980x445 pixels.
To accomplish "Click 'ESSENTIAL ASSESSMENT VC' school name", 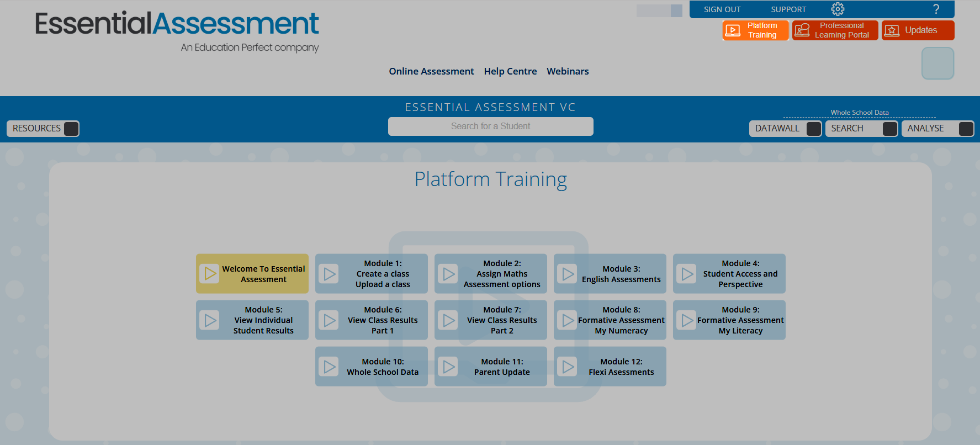I will pos(490,107).
